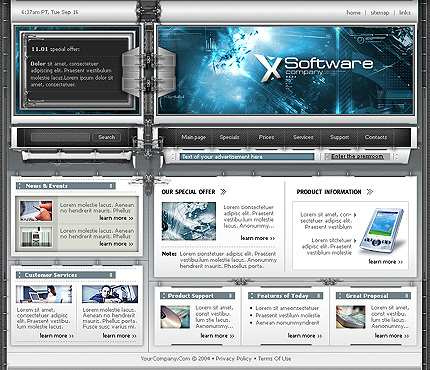Click the Enter the pressroom link
This screenshot has height=370, width=430.
357,156
